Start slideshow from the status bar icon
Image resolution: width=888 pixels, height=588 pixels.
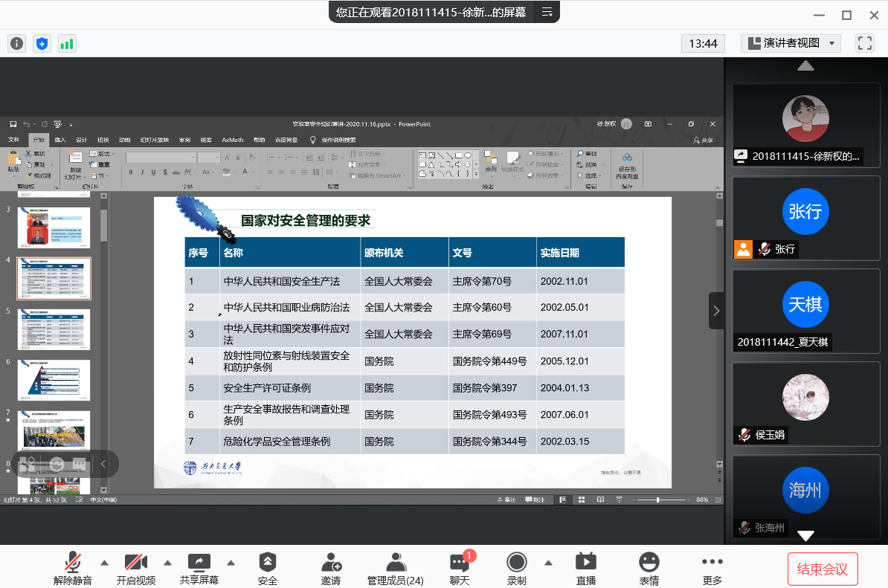[x=619, y=499]
